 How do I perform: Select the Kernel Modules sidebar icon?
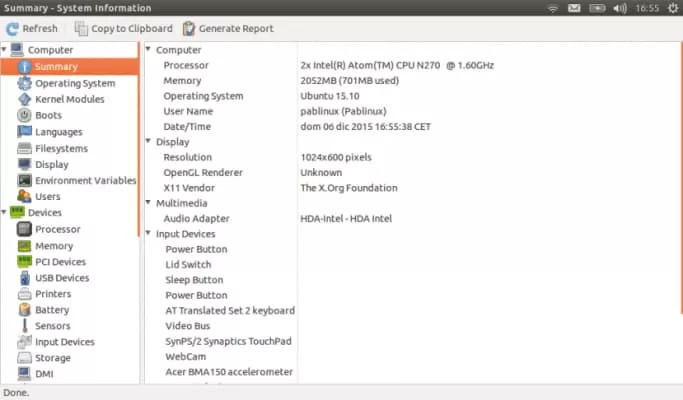[x=26, y=99]
